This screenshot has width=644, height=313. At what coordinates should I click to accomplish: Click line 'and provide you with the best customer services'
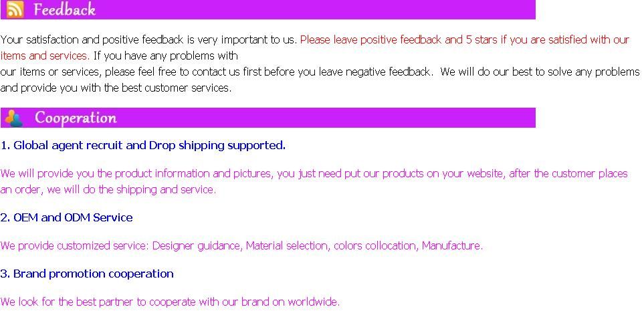(116, 88)
